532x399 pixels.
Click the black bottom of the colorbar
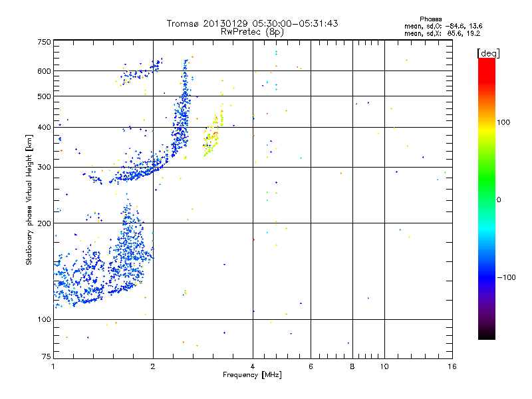tap(487, 335)
